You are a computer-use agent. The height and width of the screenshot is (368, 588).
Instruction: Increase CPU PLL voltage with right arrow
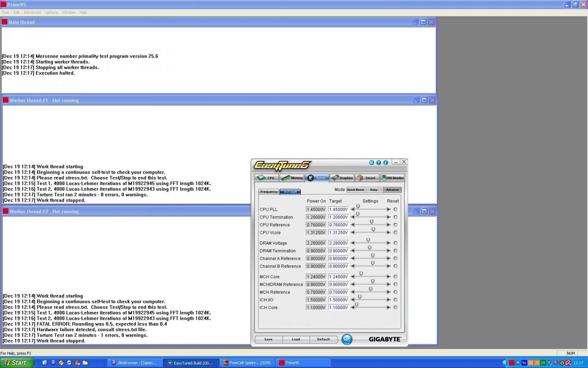point(389,209)
